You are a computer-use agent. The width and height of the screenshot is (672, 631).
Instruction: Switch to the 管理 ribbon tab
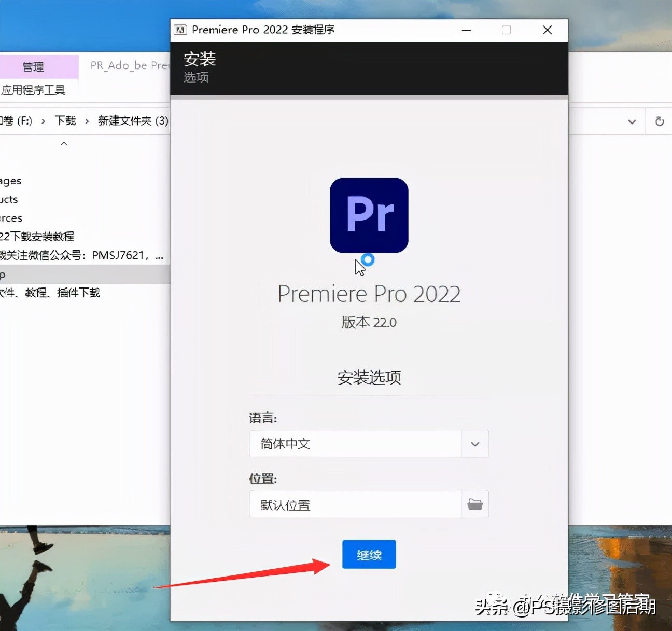tap(33, 66)
